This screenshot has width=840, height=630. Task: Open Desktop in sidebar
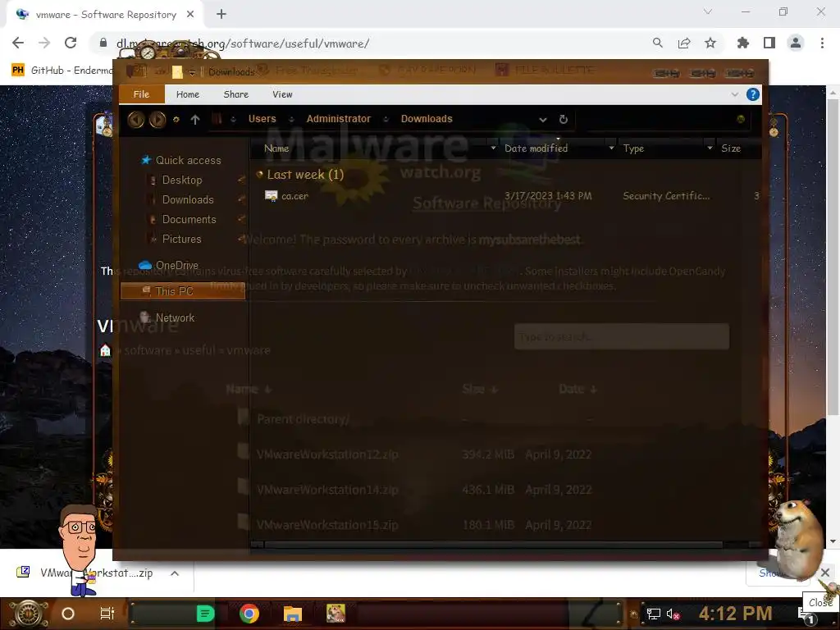pos(182,180)
